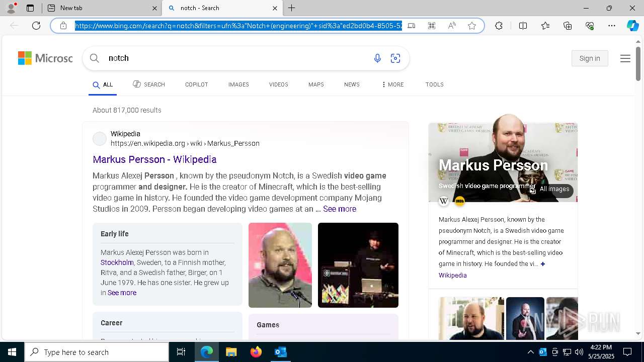644x362 pixels.
Task: Switch to the IMAGES tab
Action: [238, 84]
